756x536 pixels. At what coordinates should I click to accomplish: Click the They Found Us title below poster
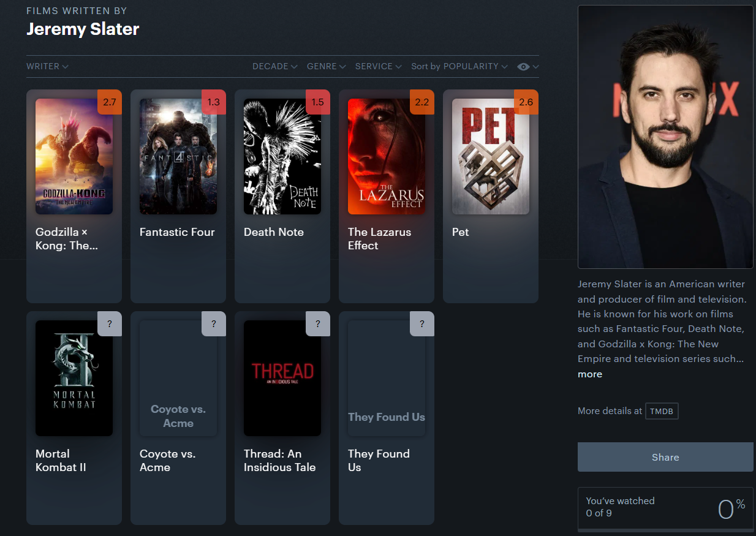point(379,461)
